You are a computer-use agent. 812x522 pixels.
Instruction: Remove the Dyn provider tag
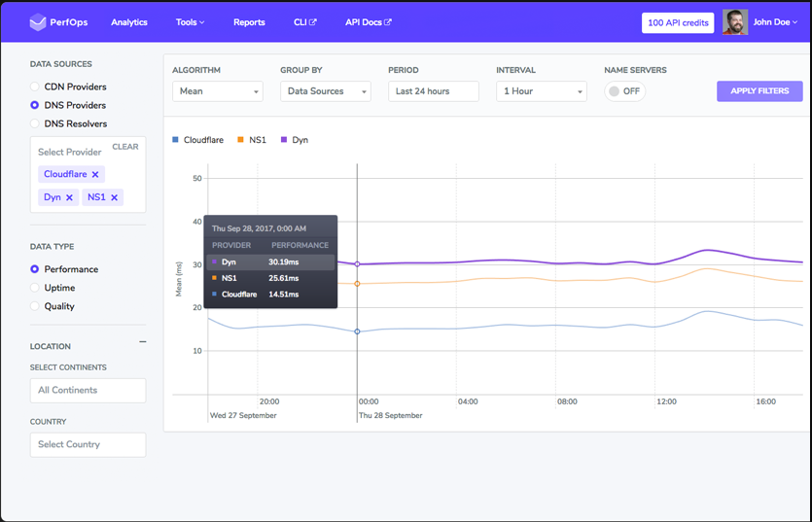69,197
